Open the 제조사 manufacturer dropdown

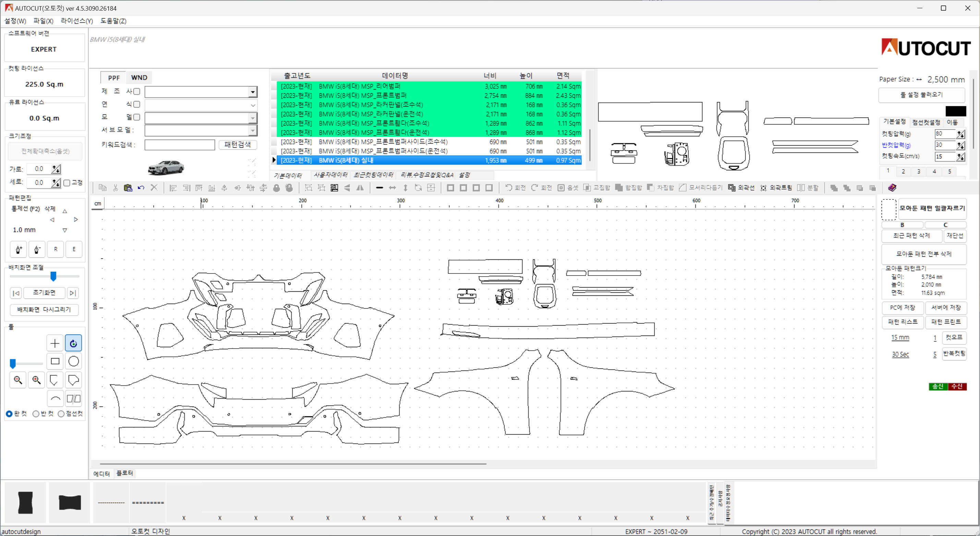(x=253, y=92)
